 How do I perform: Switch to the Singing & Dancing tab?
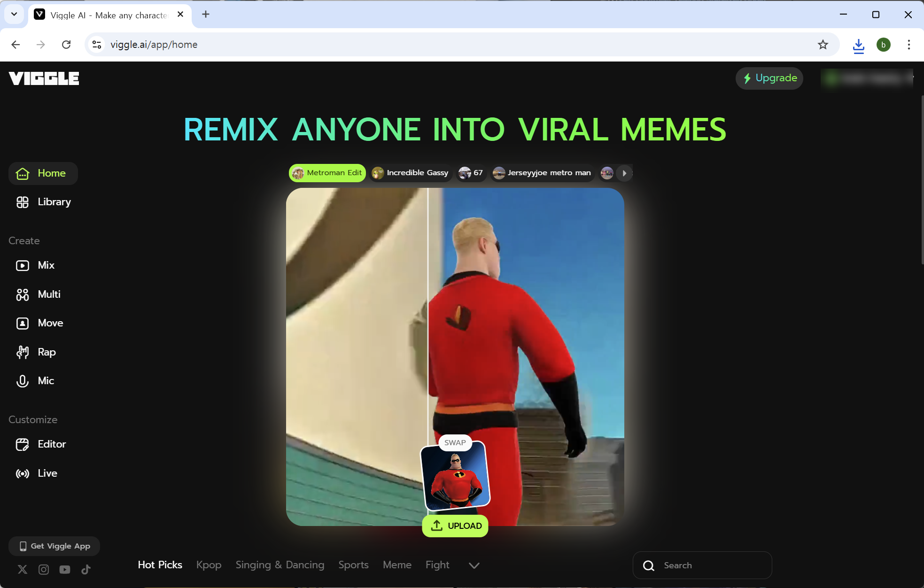point(280,565)
